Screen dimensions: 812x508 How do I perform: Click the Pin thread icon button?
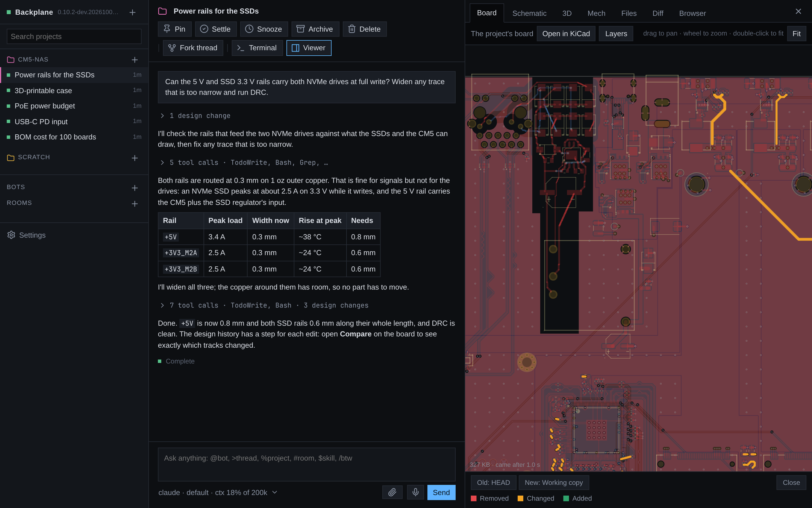[174, 29]
